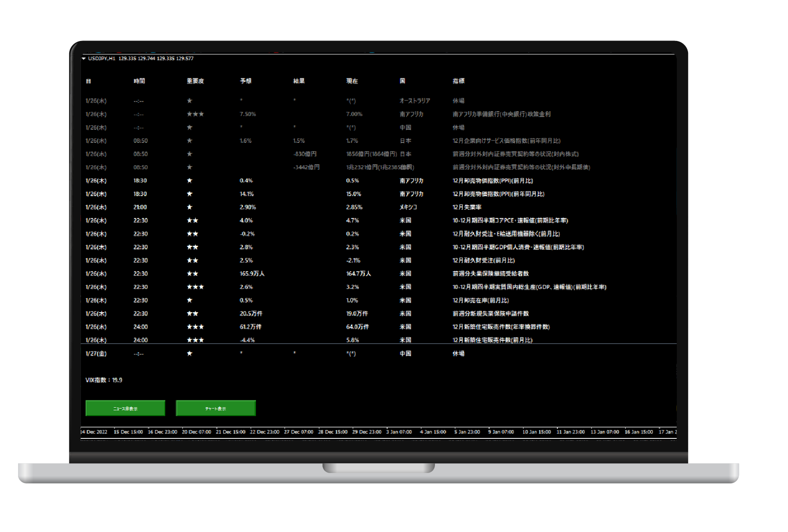
Task: Click the VIX指数 19.9 readout
Action: 104,380
